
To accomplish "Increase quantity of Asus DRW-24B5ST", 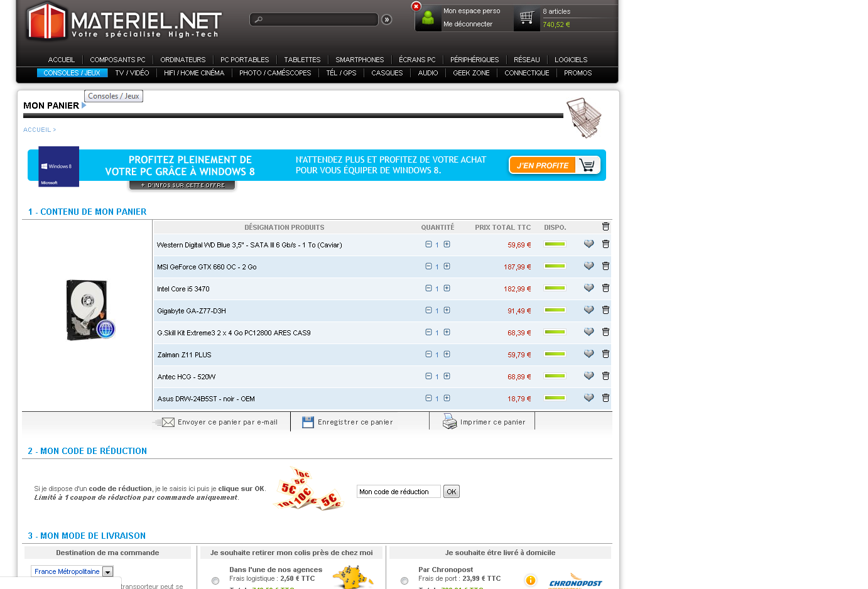I will (447, 398).
